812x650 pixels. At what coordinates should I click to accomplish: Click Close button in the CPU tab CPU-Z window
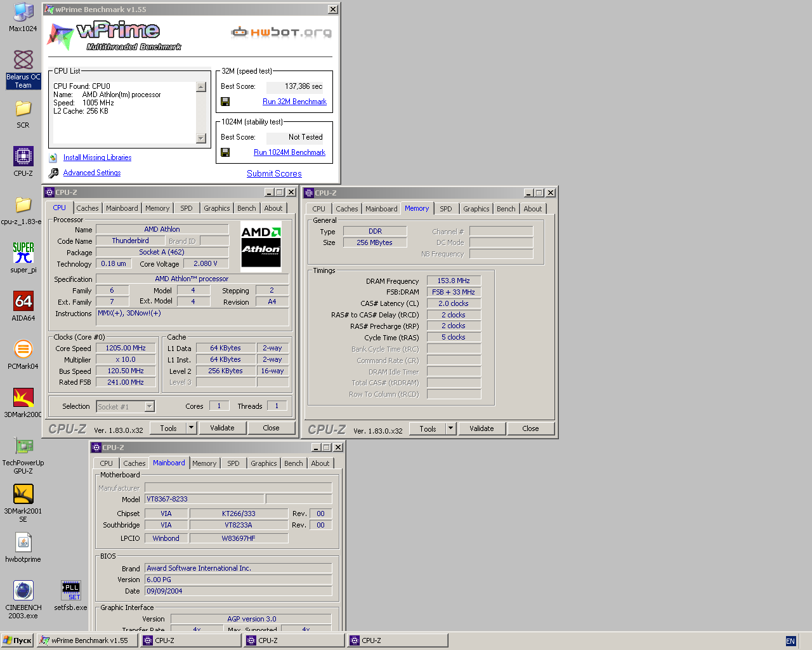271,428
